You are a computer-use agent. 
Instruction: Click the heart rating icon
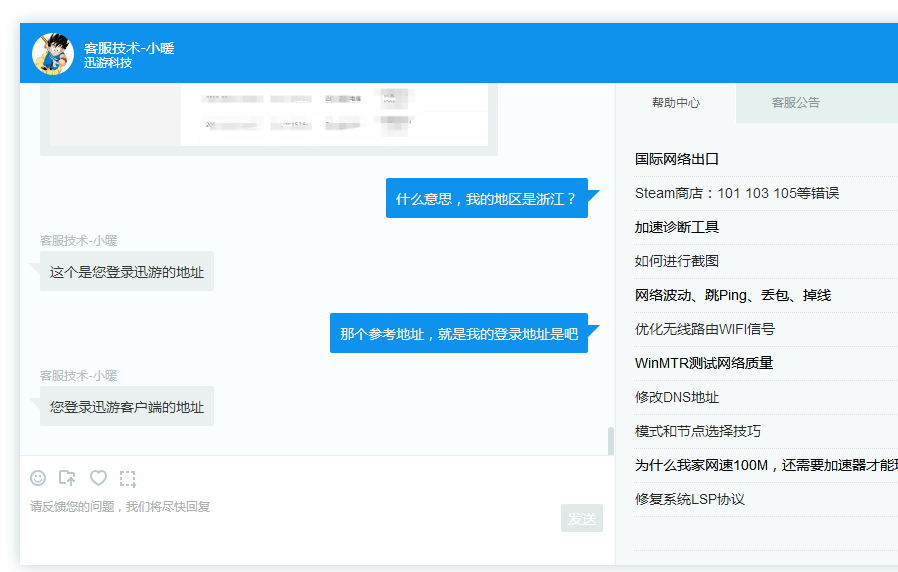98,478
